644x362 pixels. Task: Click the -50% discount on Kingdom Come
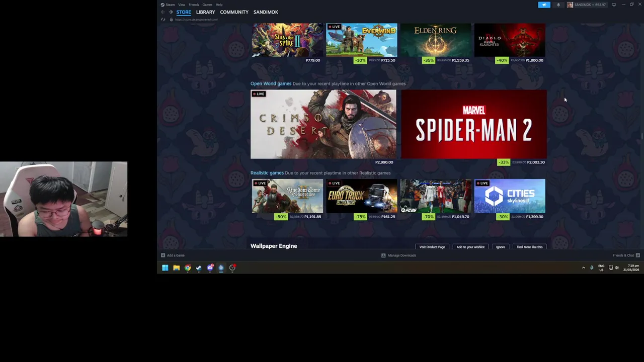[280, 217]
